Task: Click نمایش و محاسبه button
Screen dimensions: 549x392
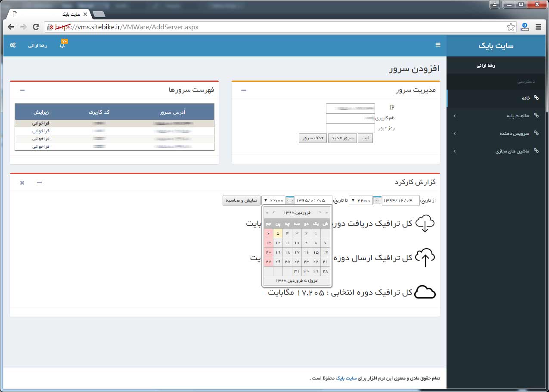Action: pyautogui.click(x=241, y=200)
